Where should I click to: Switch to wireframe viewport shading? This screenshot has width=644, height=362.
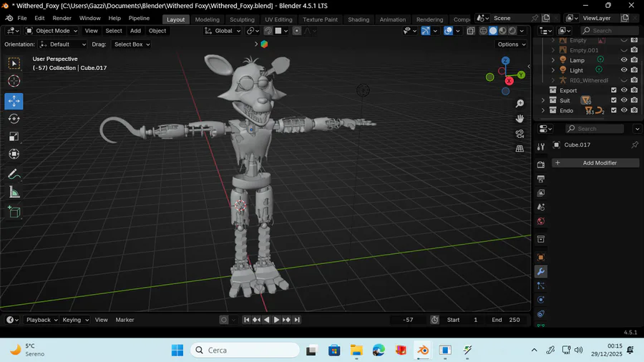coord(483,31)
